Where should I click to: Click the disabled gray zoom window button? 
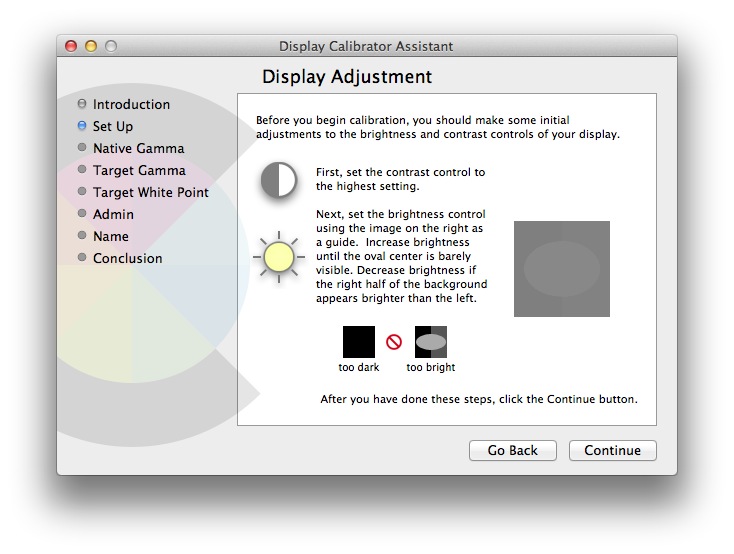pyautogui.click(x=111, y=46)
